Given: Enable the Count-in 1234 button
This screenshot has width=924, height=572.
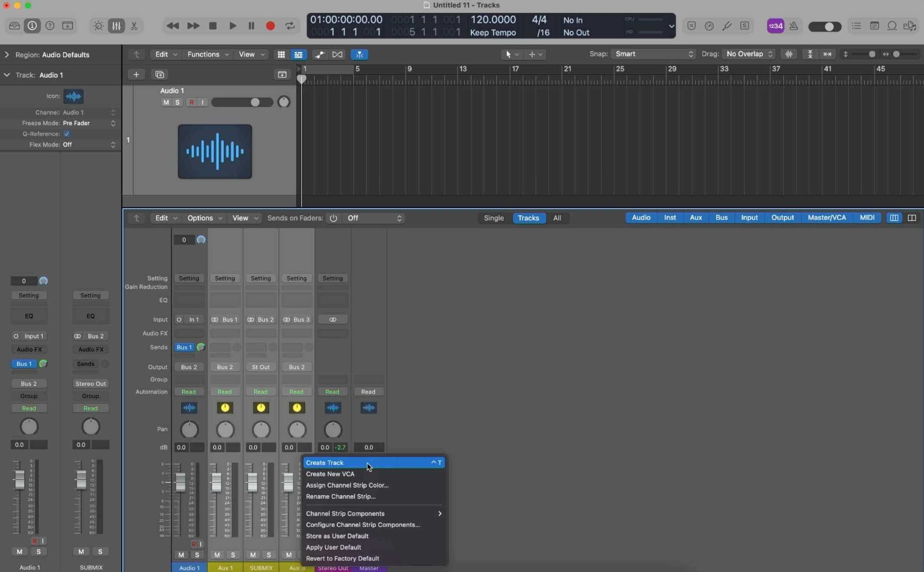Looking at the screenshot, I should click(775, 26).
